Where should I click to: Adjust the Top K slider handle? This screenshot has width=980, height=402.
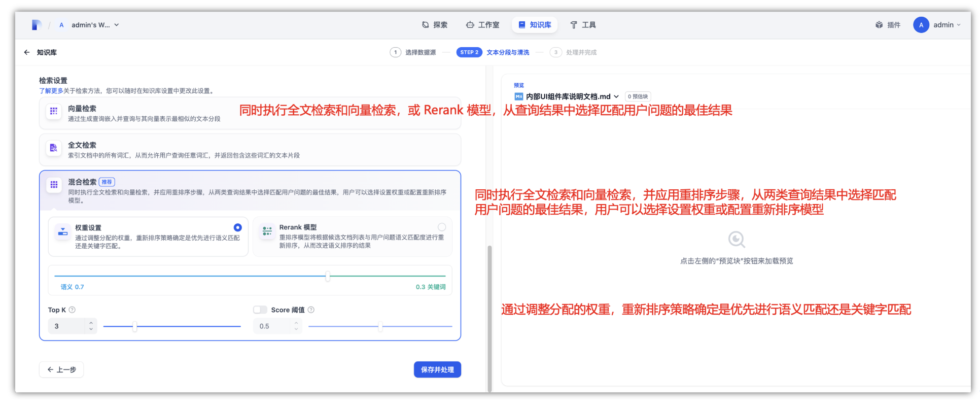click(x=135, y=326)
